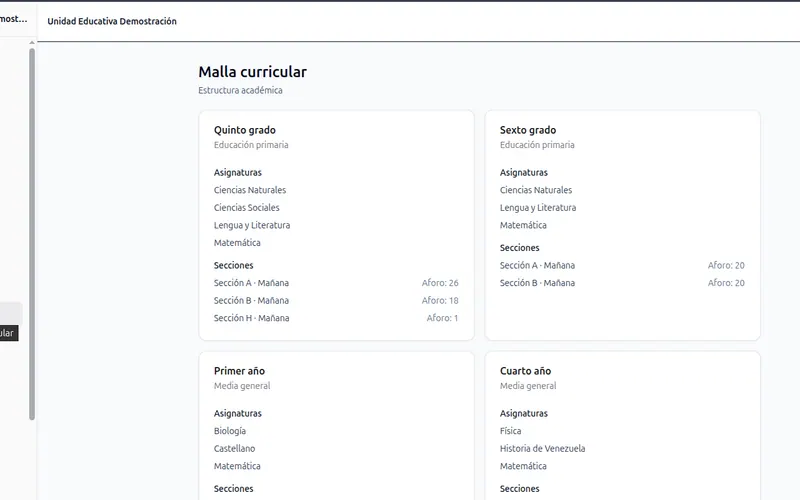Open the Sexto grado card title
Image resolution: width=800 pixels, height=500 pixels.
pos(528,130)
